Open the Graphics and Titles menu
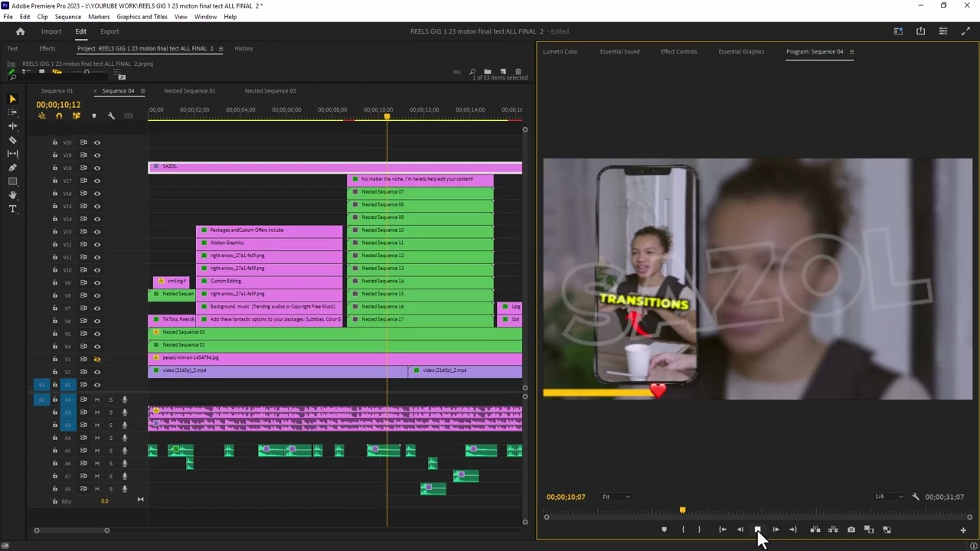Screen dimensions: 980x551 click(142, 16)
